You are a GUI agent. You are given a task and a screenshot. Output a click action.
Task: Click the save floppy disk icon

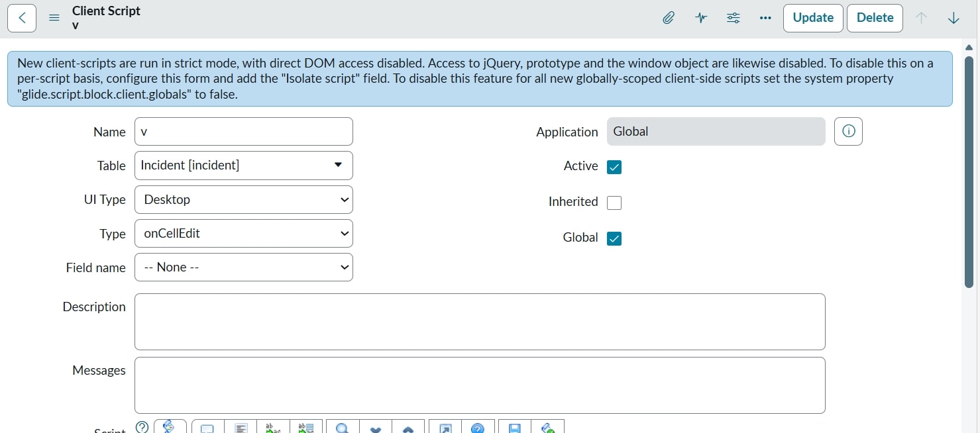pos(515,426)
